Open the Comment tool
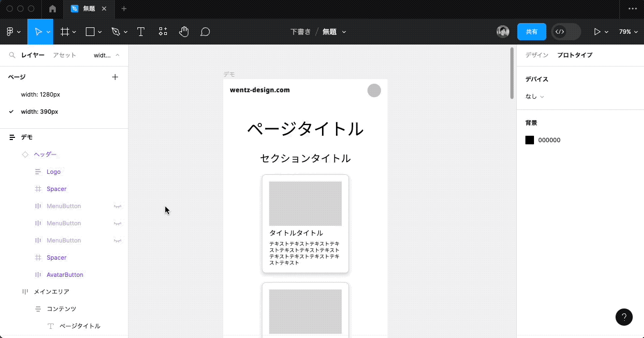 [x=204, y=32]
